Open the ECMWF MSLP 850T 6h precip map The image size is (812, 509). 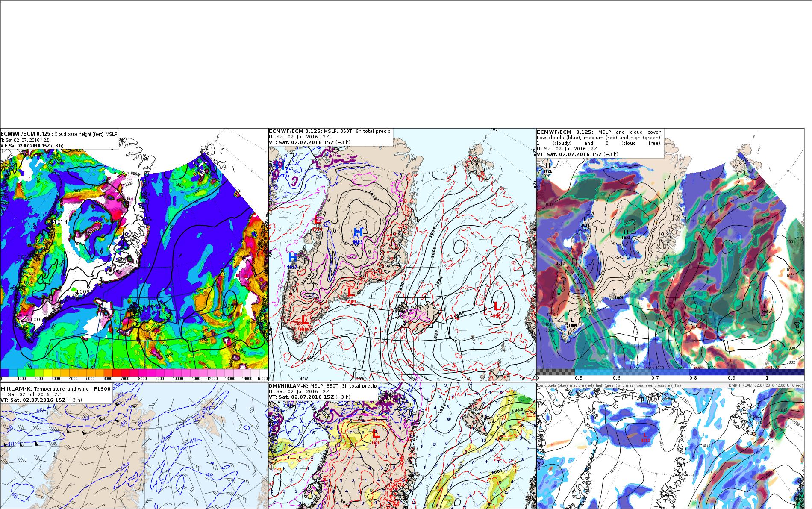402,255
